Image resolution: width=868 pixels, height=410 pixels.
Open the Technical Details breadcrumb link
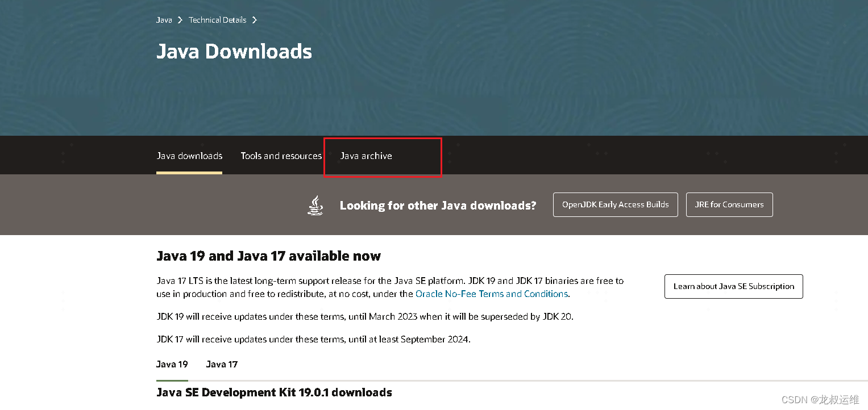pos(217,19)
